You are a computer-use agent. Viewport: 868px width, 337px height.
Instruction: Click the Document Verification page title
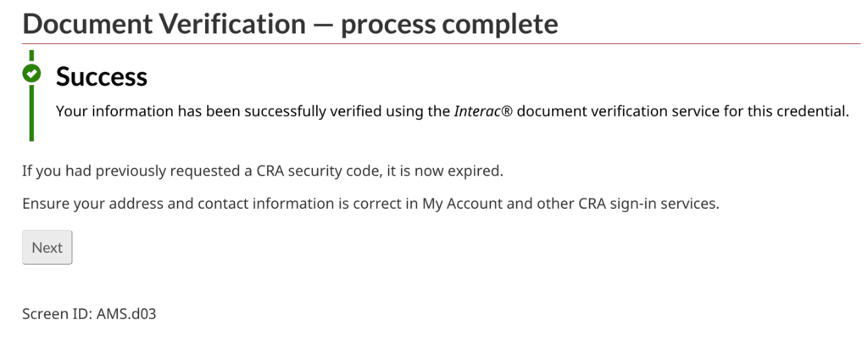click(x=290, y=23)
